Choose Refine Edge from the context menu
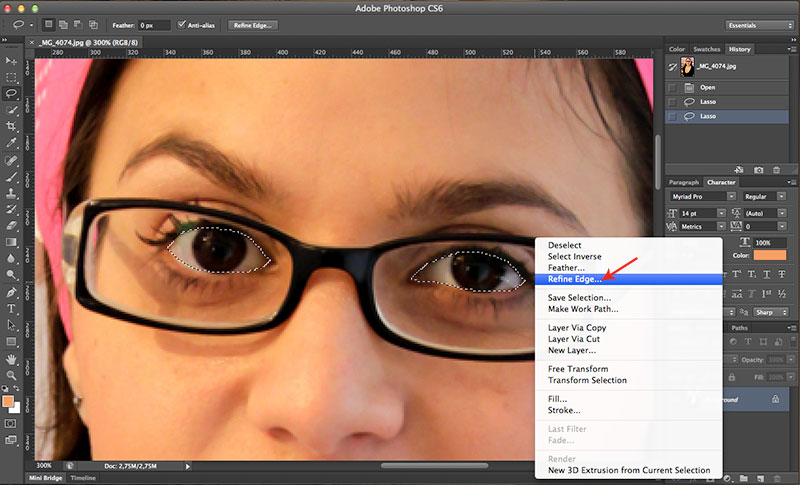This screenshot has width=800, height=485. 582,279
